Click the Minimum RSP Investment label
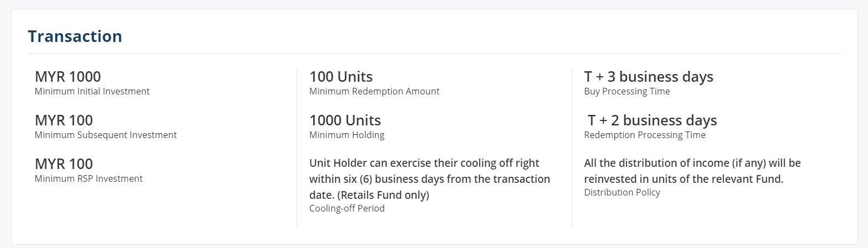Screen dimensions: 868x248 coord(89,178)
